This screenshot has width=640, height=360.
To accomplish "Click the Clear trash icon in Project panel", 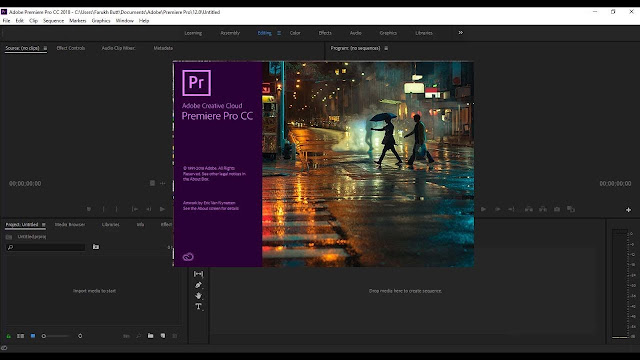I will (175, 336).
